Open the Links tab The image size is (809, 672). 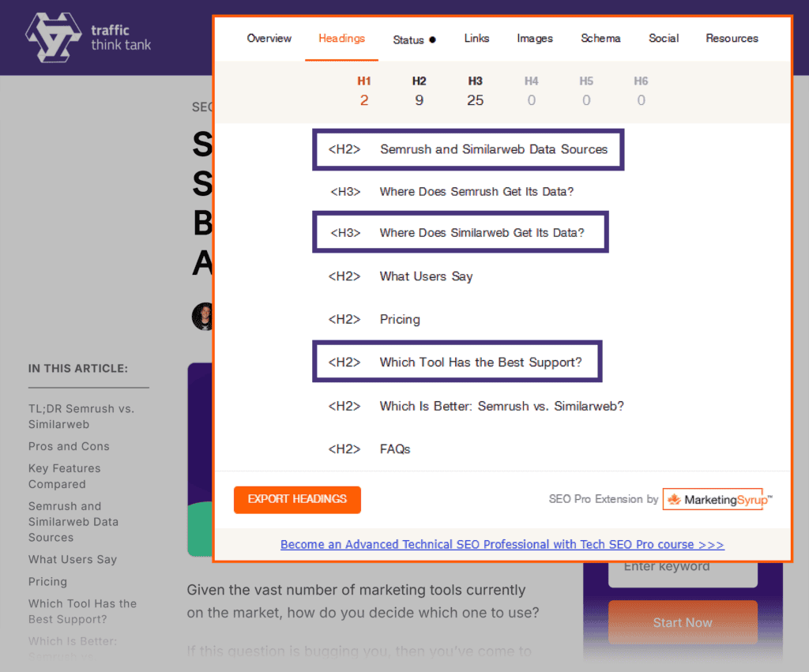coord(476,38)
